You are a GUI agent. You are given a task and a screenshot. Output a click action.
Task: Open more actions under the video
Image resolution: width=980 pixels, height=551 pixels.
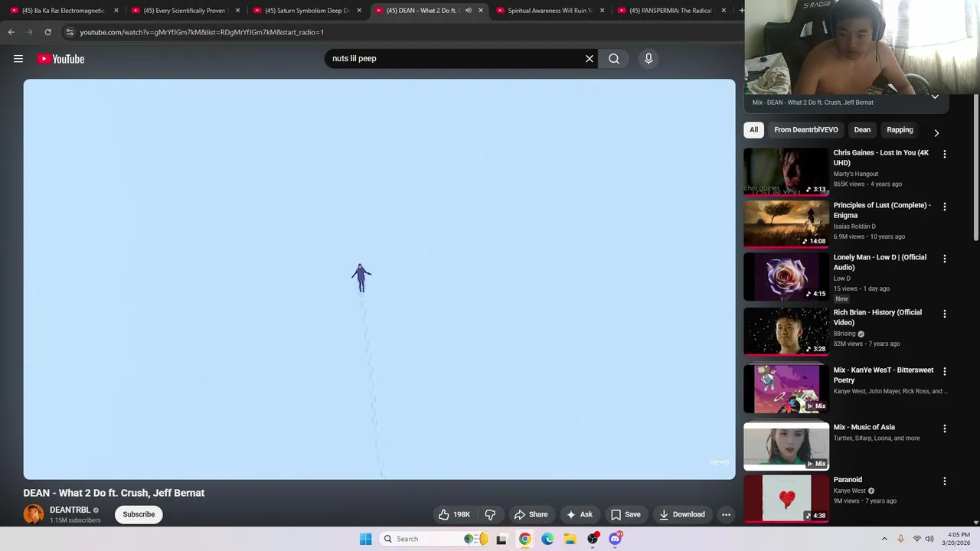(726, 514)
